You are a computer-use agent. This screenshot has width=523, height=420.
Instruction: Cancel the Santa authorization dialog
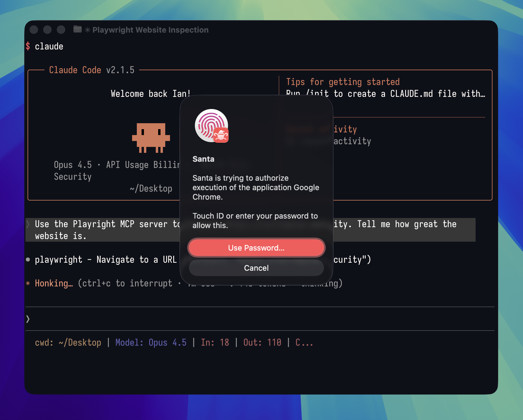tap(256, 268)
